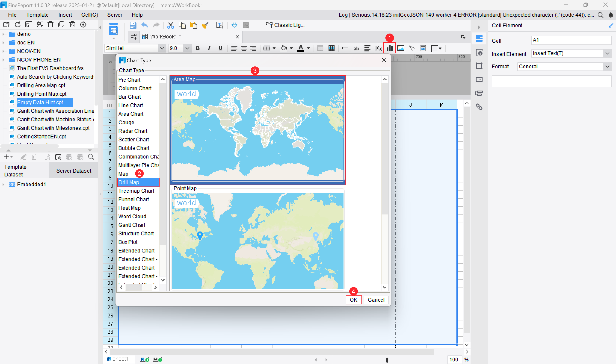Click the Save template icon
The width and height of the screenshot is (616, 364).
coord(133,25)
